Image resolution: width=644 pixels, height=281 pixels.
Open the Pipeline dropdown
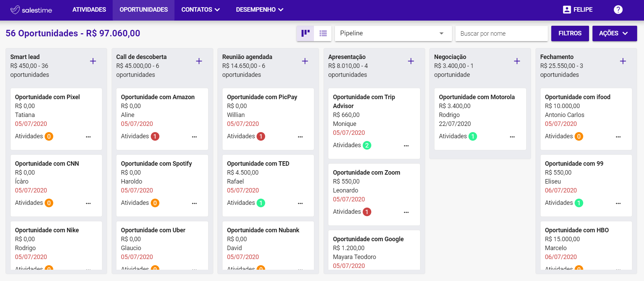coord(393,33)
